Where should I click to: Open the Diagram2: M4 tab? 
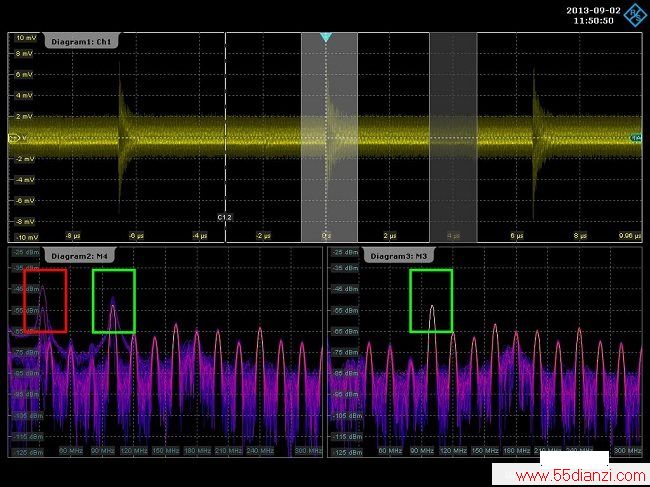pos(79,256)
